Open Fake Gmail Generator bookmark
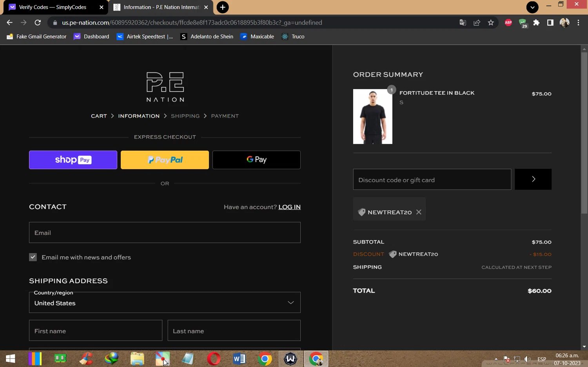 [x=37, y=36]
